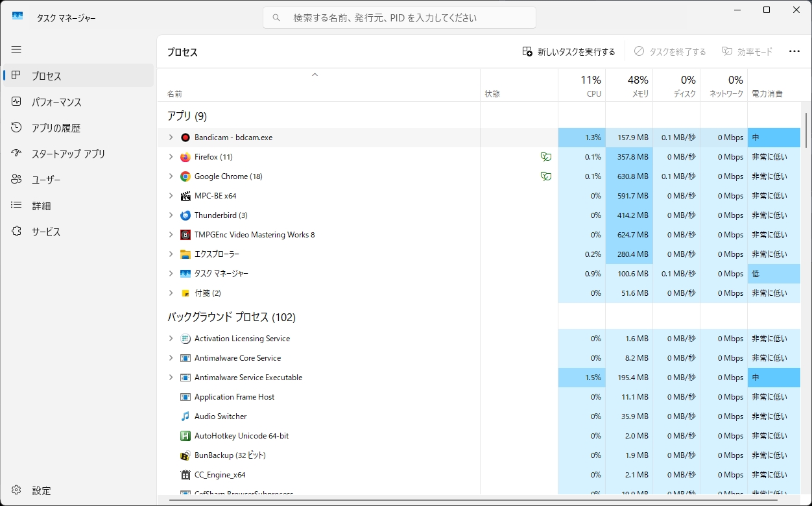Viewport: 812px width, 506px height.
Task: Expand the Antimalware Service Executable row
Action: (x=171, y=378)
